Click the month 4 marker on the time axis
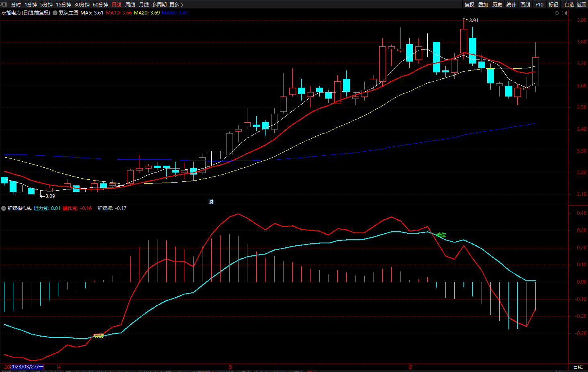 (x=59, y=367)
